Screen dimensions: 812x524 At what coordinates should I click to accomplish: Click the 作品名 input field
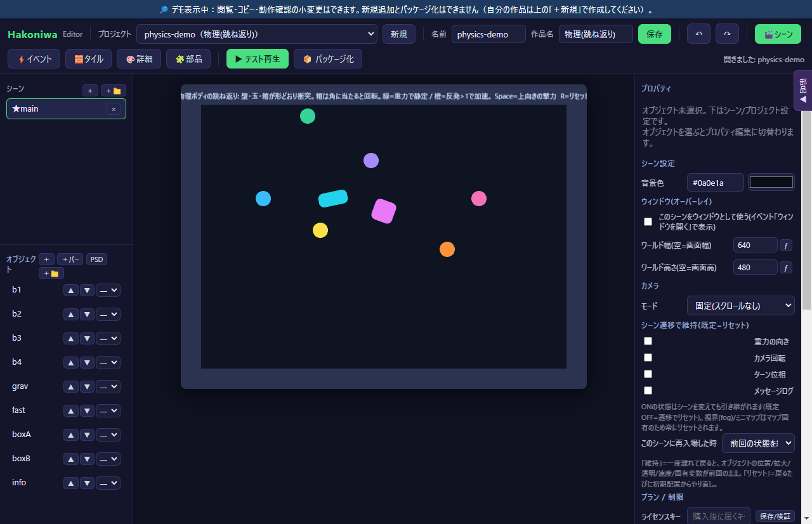tap(596, 34)
